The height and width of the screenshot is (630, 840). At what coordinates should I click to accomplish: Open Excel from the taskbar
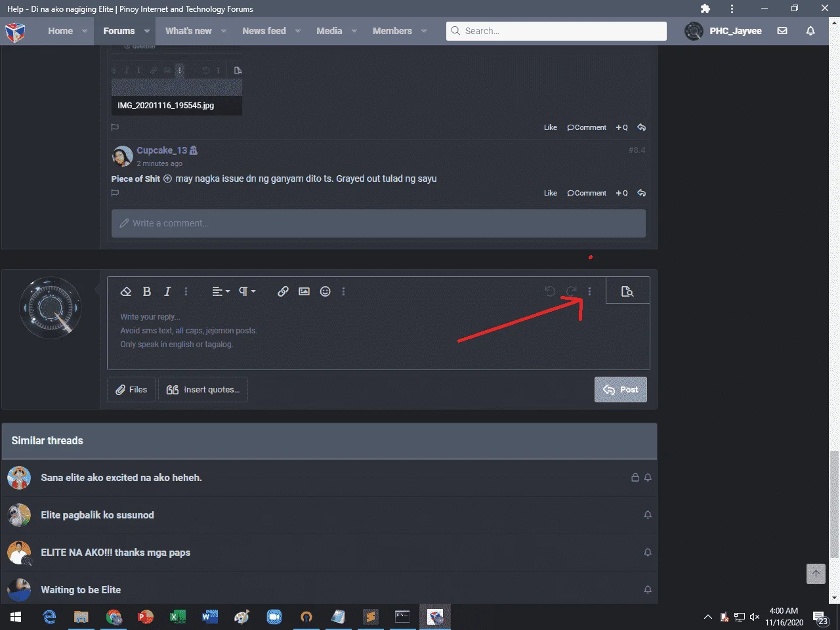pos(177,617)
